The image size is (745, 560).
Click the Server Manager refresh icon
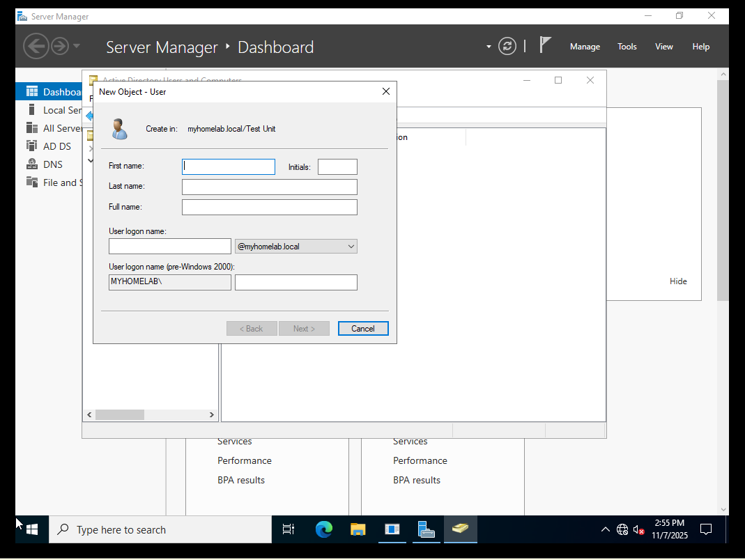pos(507,47)
